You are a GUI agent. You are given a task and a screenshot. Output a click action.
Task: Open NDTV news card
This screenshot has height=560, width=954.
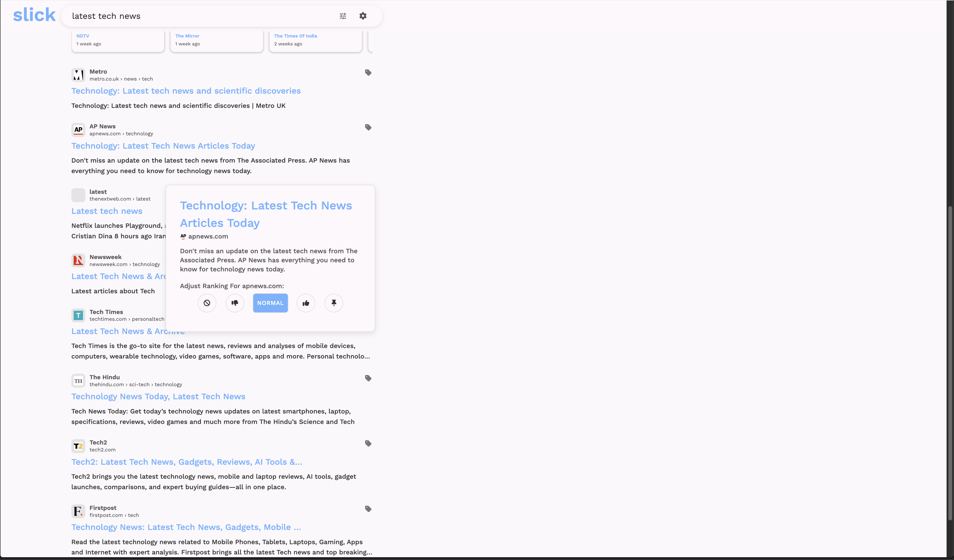[118, 41]
